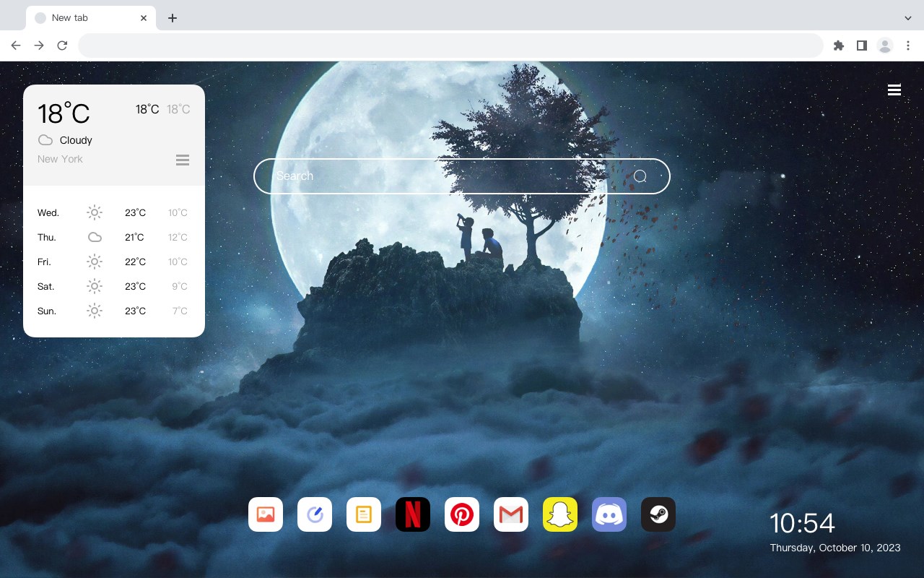The width and height of the screenshot is (924, 578).
Task: Open the browser Extensions puzzle icon
Action: tap(839, 46)
